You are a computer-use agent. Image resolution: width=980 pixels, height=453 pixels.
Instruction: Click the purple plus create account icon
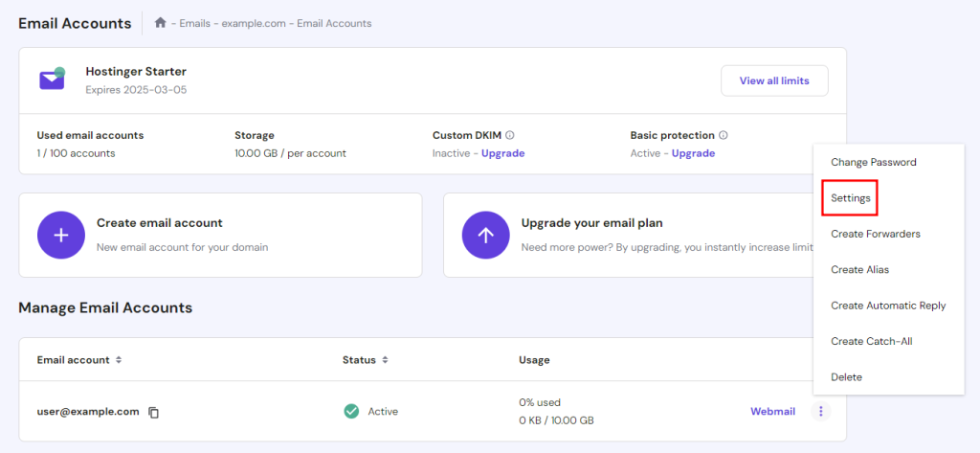[x=61, y=235]
